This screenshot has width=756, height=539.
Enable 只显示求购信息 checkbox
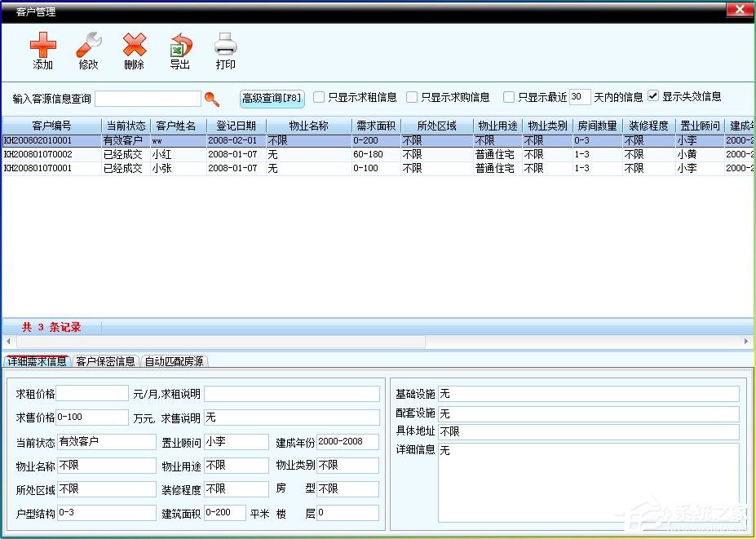click(x=413, y=97)
